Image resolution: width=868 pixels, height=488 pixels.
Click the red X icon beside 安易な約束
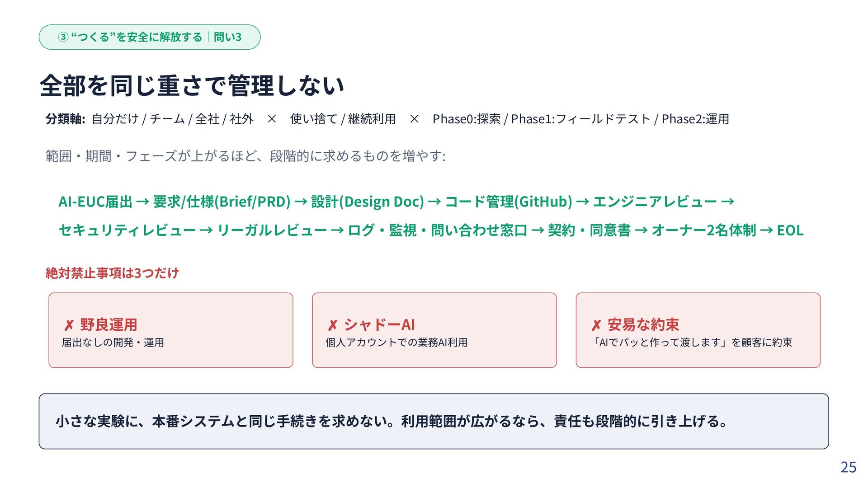coord(596,325)
